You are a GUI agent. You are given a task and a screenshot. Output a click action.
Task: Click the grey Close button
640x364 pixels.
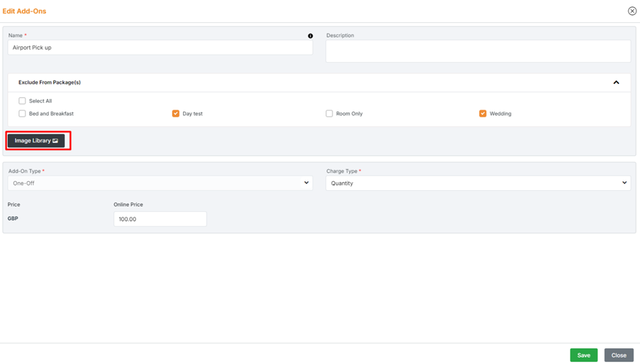pyautogui.click(x=618, y=355)
